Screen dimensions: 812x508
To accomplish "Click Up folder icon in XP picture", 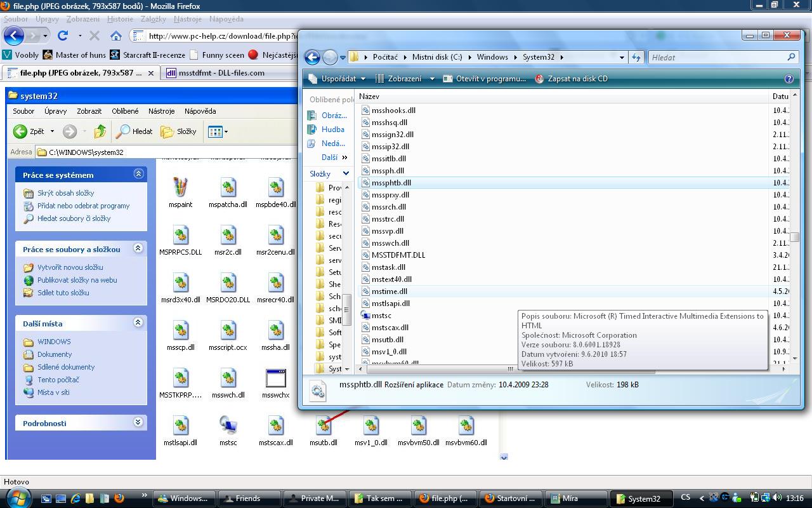I will pyautogui.click(x=100, y=131).
